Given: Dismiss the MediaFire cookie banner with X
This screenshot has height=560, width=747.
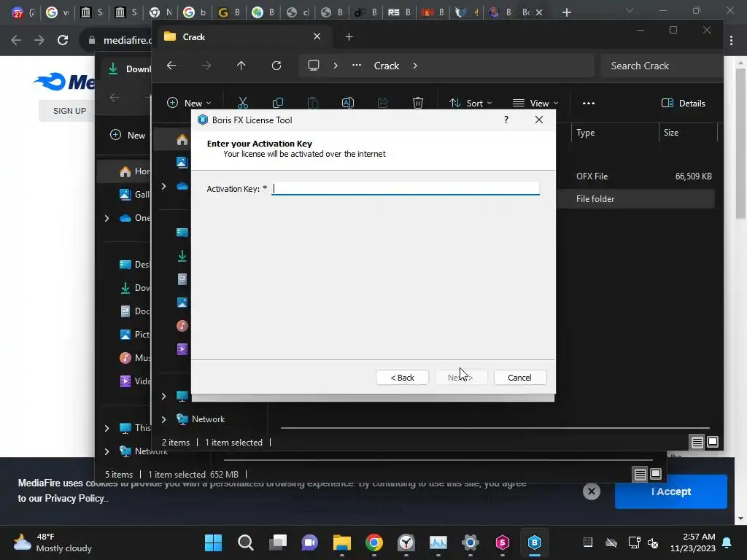Looking at the screenshot, I should click(x=591, y=491).
